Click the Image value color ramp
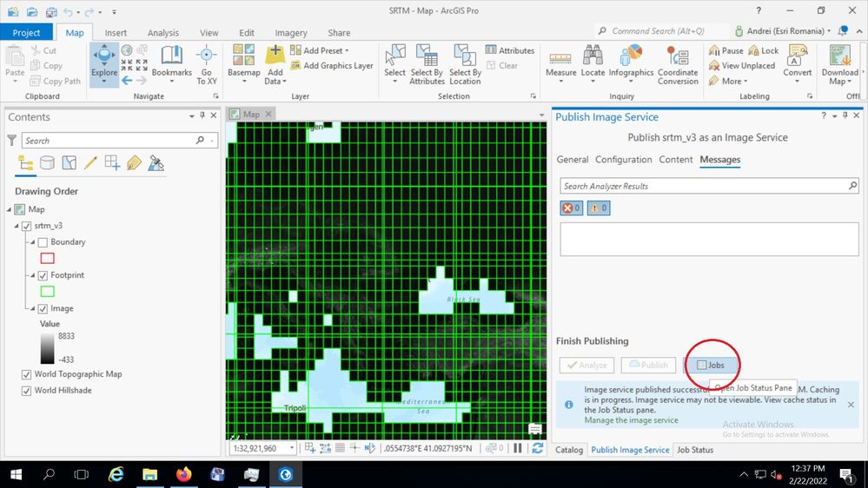 click(48, 347)
